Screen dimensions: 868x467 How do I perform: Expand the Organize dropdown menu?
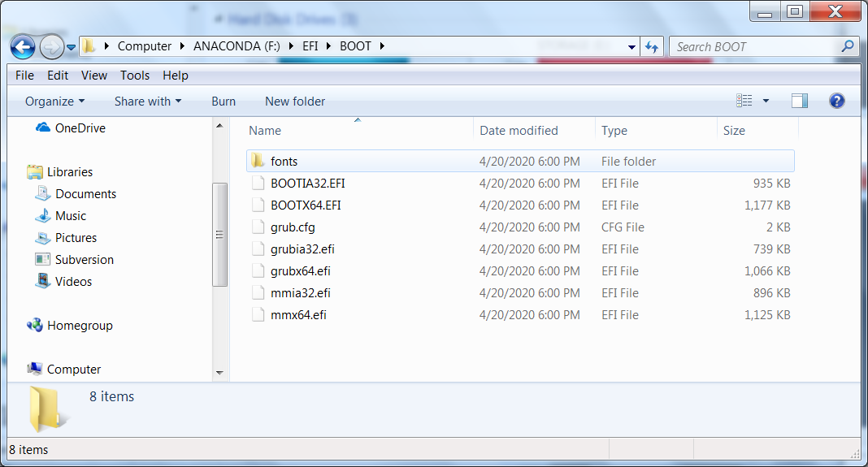pos(54,102)
